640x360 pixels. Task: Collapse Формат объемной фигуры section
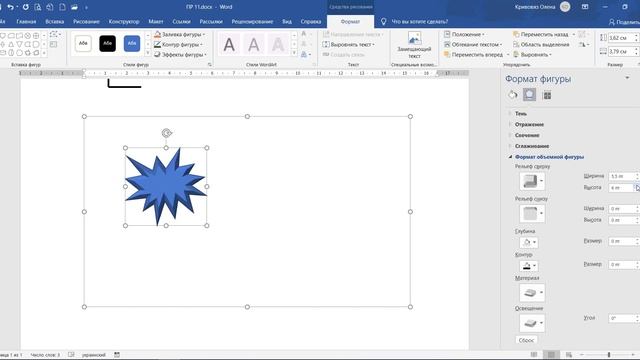tap(549, 157)
